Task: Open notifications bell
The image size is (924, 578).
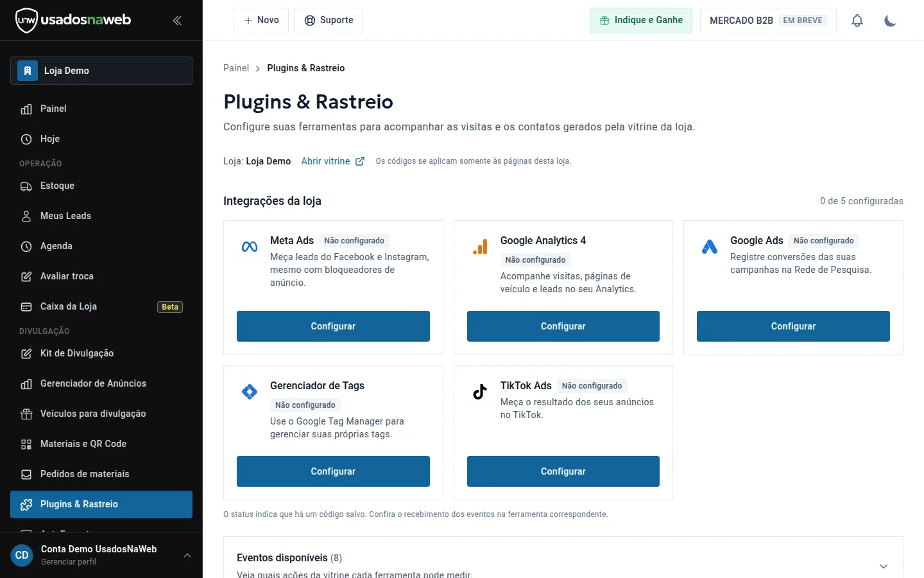Action: tap(857, 21)
